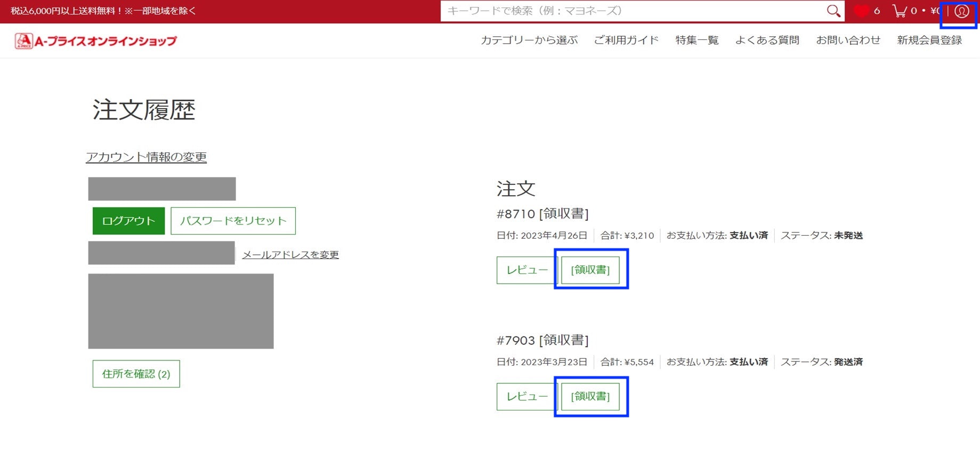Open order #7903 heading link
This screenshot has width=980, height=451.
(542, 340)
